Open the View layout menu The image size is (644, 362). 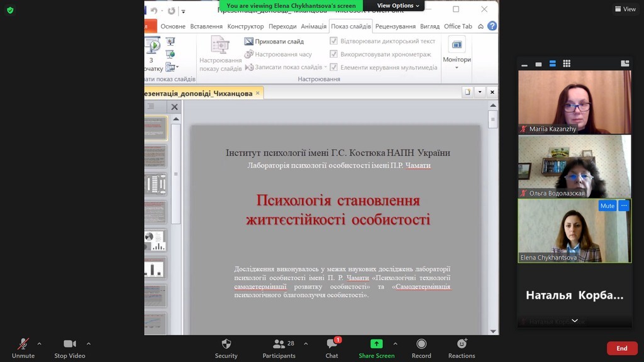click(625, 9)
